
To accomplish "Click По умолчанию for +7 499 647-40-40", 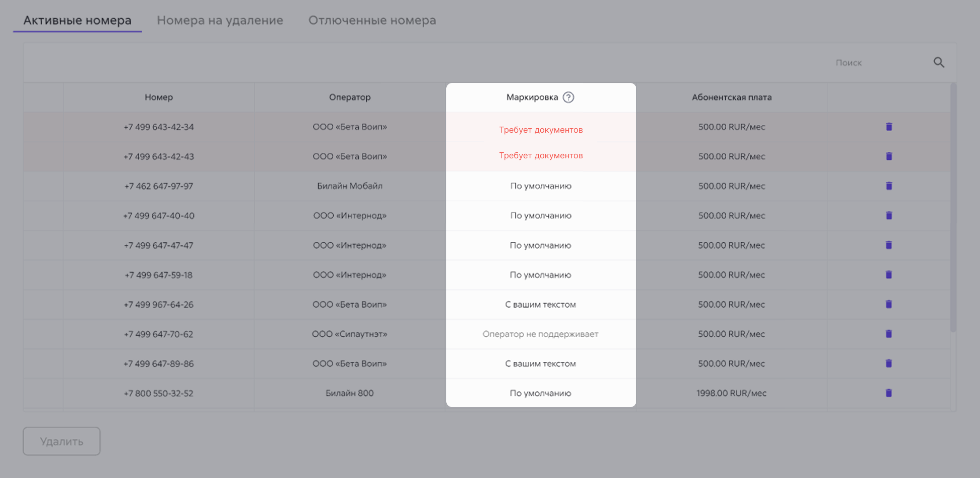I will tap(541, 216).
